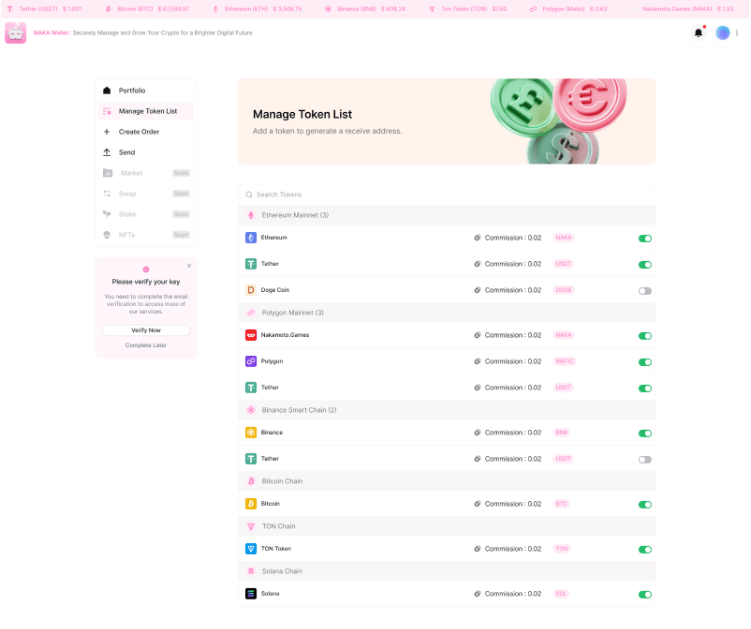Enable the Doge Coin token toggle
This screenshot has width=751, height=629.
(x=645, y=291)
